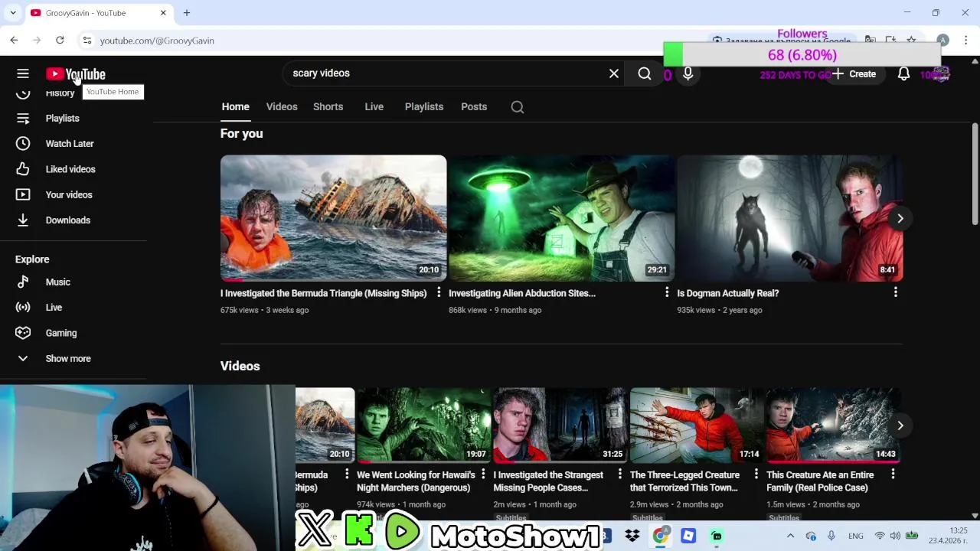Open options menu for Is Dogman Actually Real
This screenshot has width=980, height=551.
[895, 292]
